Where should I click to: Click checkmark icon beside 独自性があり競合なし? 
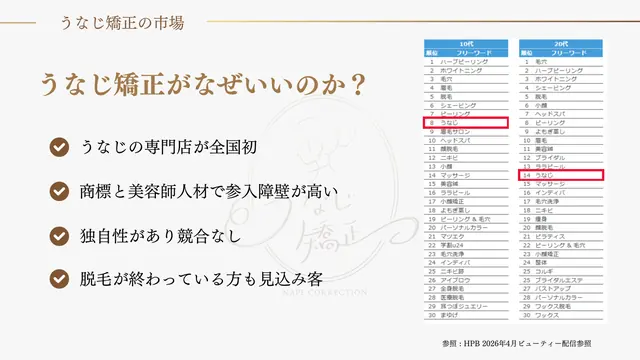pos(59,236)
